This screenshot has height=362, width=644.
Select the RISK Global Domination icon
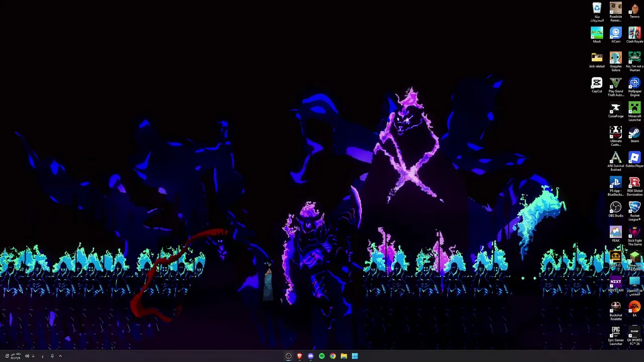point(634,186)
